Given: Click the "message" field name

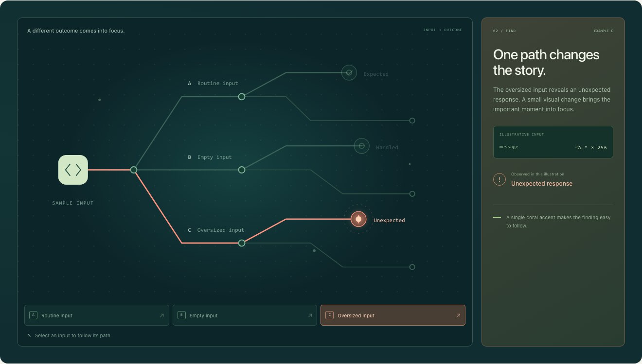Looking at the screenshot, I should pyautogui.click(x=509, y=147).
